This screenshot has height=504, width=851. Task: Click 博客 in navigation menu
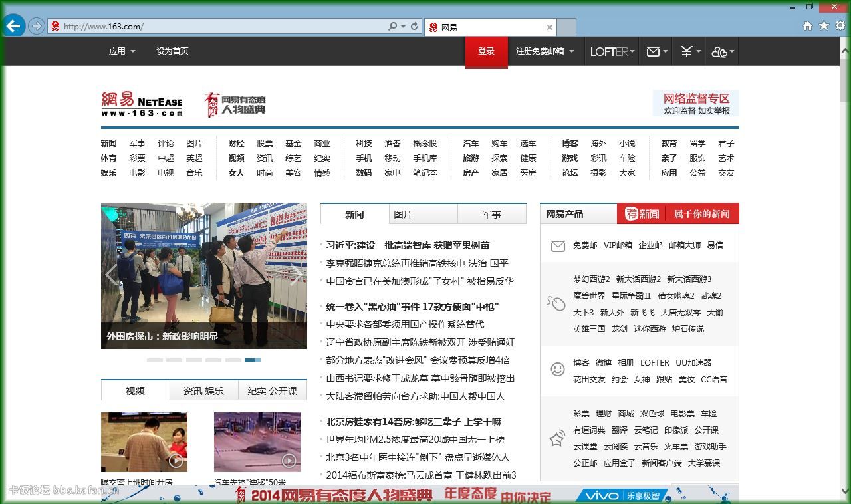[x=570, y=144]
